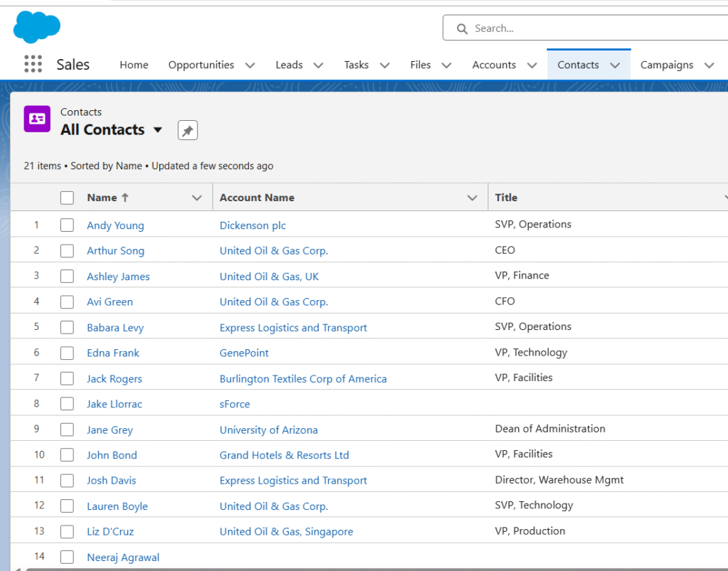Open Name column actions dropdown
Image resolution: width=728 pixels, height=571 pixels.
coord(197,198)
